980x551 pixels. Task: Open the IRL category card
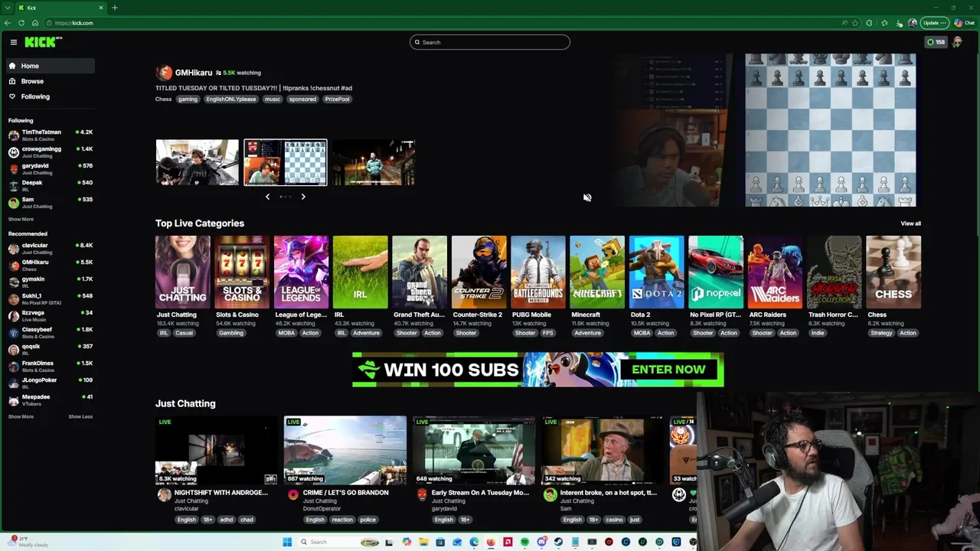pos(361,272)
